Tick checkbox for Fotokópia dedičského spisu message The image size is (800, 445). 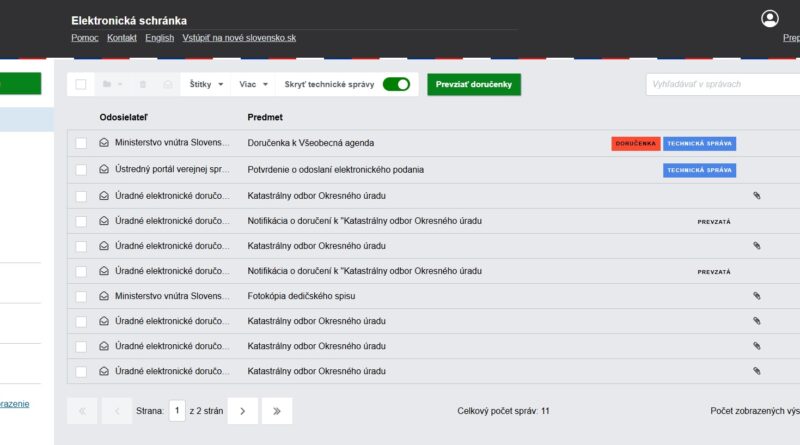(81, 297)
